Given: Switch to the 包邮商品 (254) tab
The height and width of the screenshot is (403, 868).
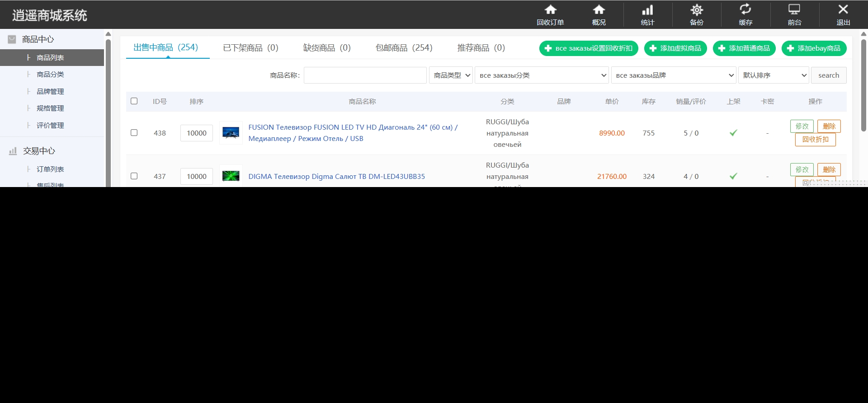Looking at the screenshot, I should click(x=404, y=48).
